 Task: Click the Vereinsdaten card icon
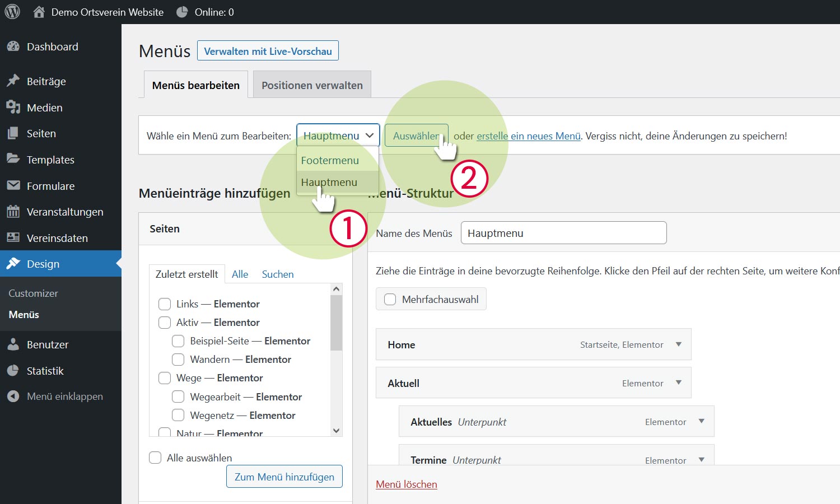13,237
